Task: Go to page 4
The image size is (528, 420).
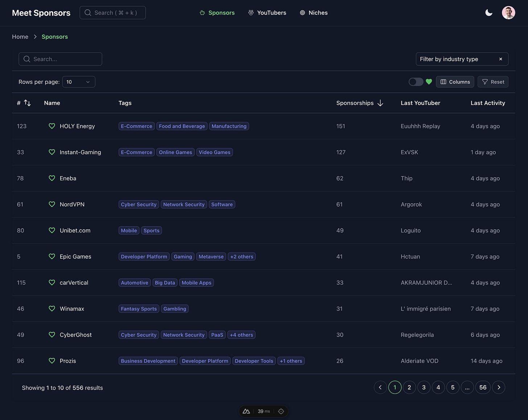Action: tap(438, 387)
